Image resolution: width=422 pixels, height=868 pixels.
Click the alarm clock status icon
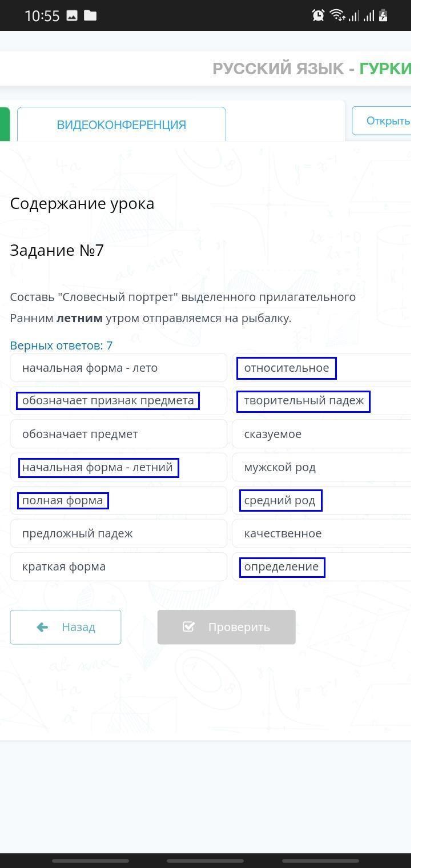[318, 15]
